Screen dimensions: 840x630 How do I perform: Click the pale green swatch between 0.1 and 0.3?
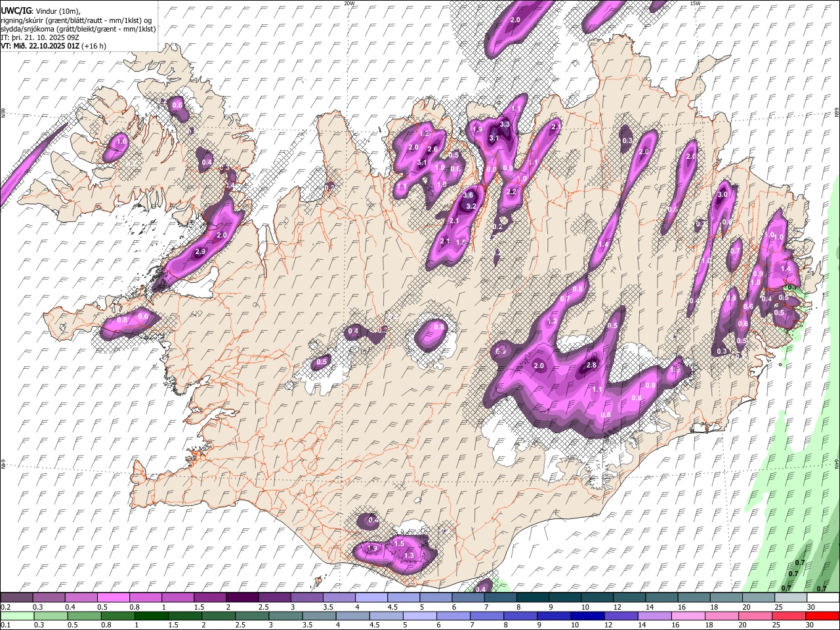(16, 616)
